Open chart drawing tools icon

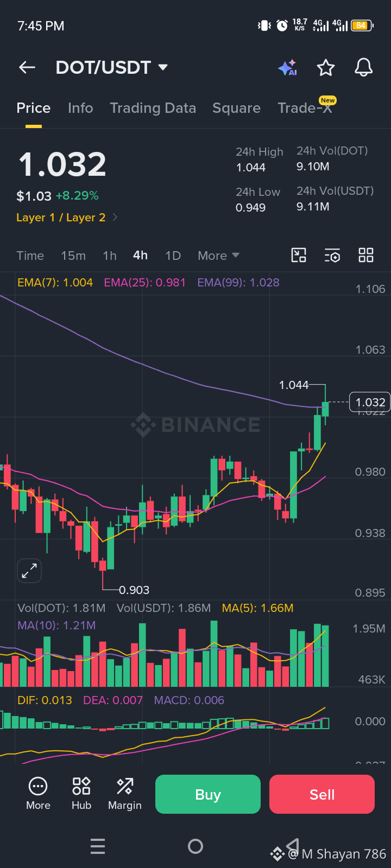click(x=299, y=255)
